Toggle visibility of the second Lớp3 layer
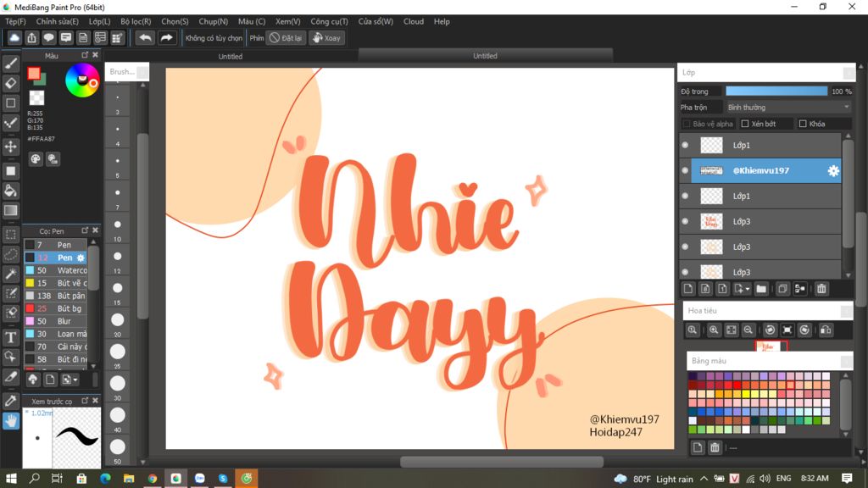This screenshot has height=488, width=868. 685,247
